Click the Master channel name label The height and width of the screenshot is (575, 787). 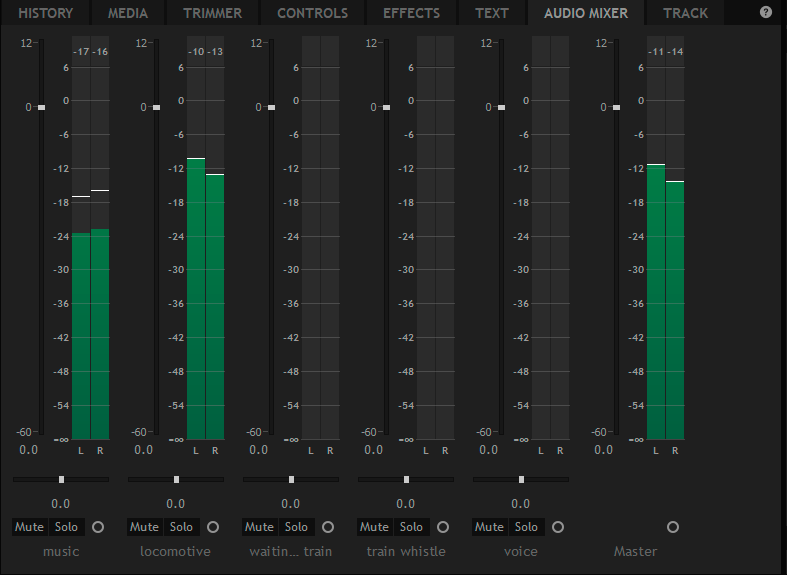(635, 551)
